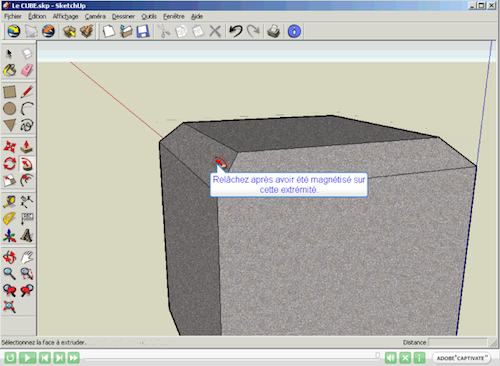This screenshot has height=366, width=500.
Task: Pick the Zoom magnifier tool
Action: [x=9, y=274]
